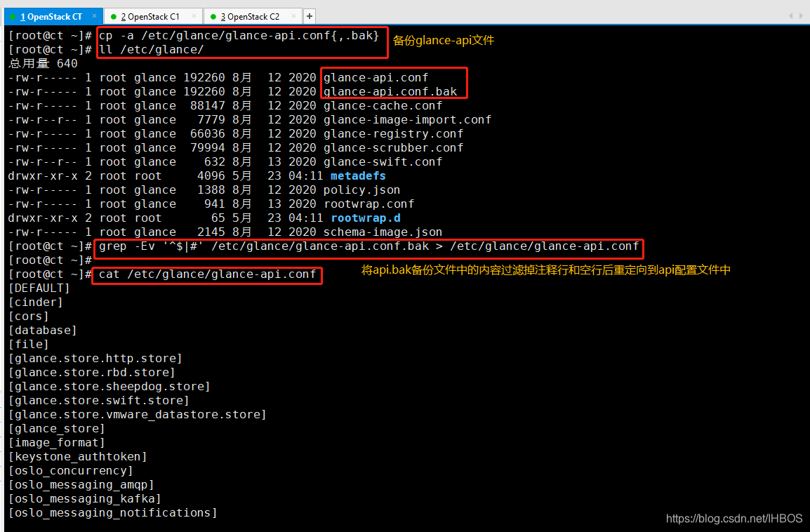Viewport: 810px width, 532px height.
Task: Close the OpenStack C2 tab
Action: [x=293, y=16]
